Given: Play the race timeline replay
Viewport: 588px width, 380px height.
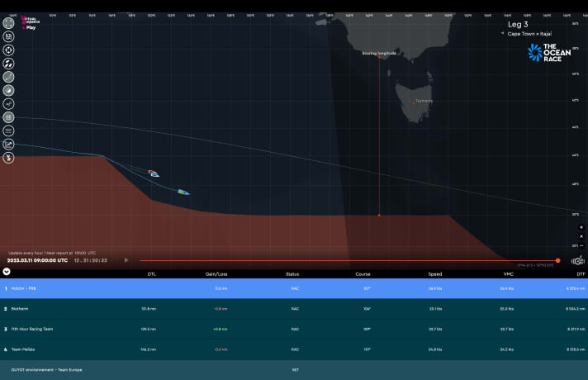Looking at the screenshot, I should [x=126, y=260].
